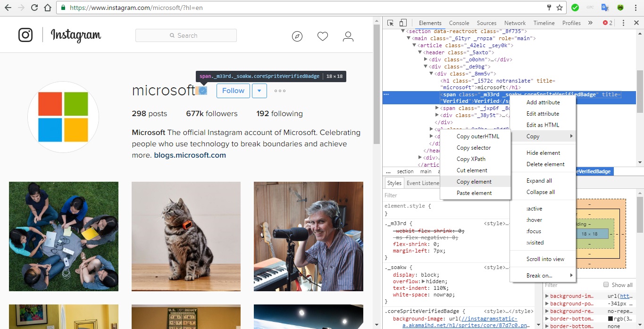644x329 pixels.
Task: Collapse the main _6ltyr node
Action: 410,38
